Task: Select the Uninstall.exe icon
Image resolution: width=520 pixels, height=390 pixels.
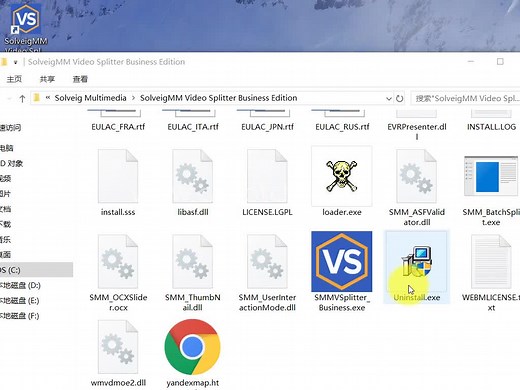Action: pos(416,261)
